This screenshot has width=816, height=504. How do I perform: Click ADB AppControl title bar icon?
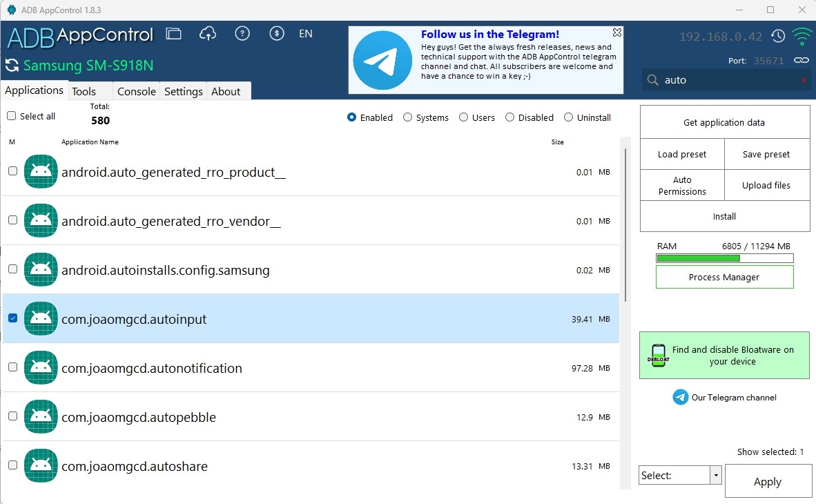[x=12, y=10]
